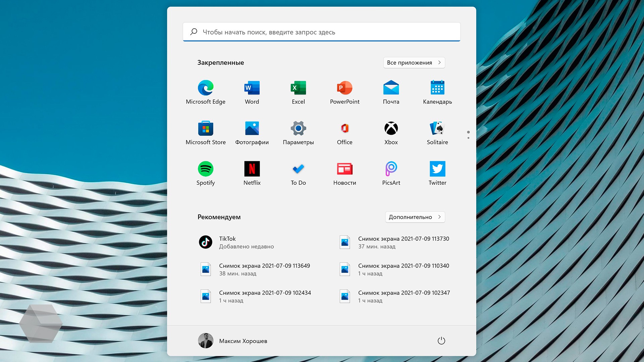Open the Excel app icon
This screenshot has height=362, width=644.
tap(298, 93)
